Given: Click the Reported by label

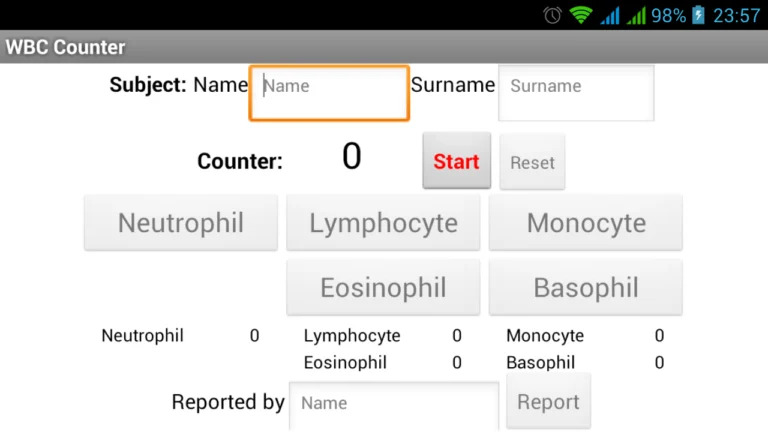Looking at the screenshot, I should [x=228, y=402].
